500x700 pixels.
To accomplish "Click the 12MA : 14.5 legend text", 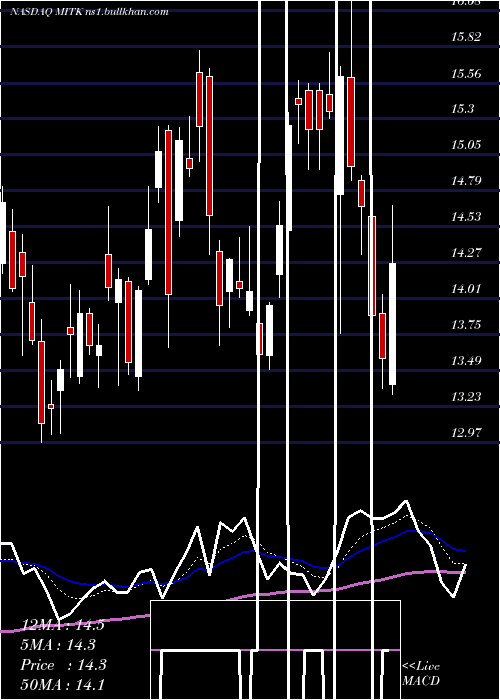I will [x=62, y=624].
